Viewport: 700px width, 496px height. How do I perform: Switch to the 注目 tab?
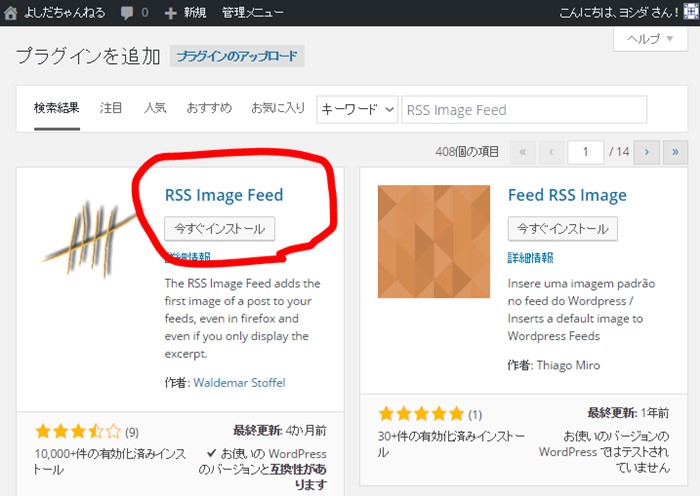click(x=111, y=108)
